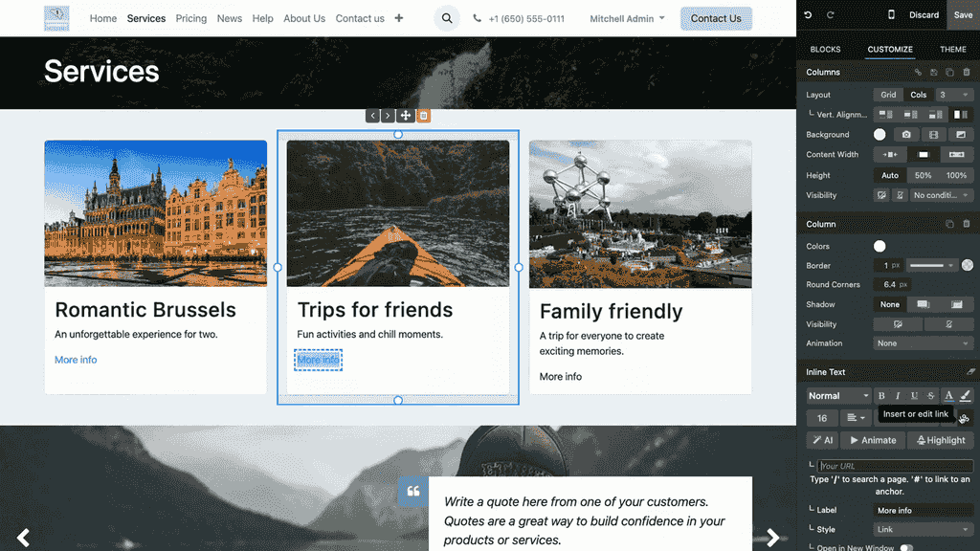This screenshot has width=980, height=551.
Task: Remove the Columns block via trash icon
Action: click(966, 73)
